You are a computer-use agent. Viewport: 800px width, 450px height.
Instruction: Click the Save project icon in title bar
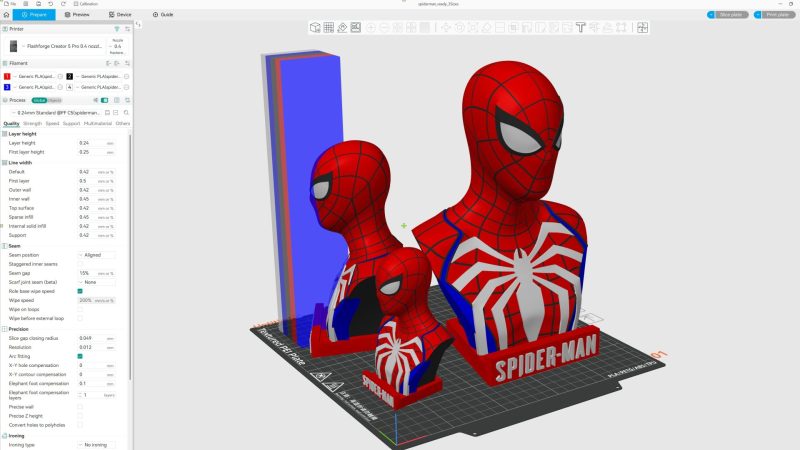coord(38,4)
